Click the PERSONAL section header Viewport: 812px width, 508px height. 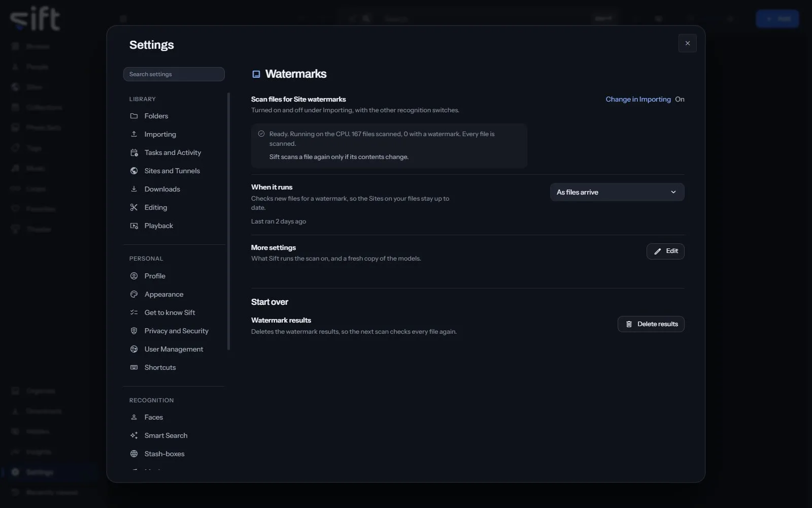tap(146, 259)
